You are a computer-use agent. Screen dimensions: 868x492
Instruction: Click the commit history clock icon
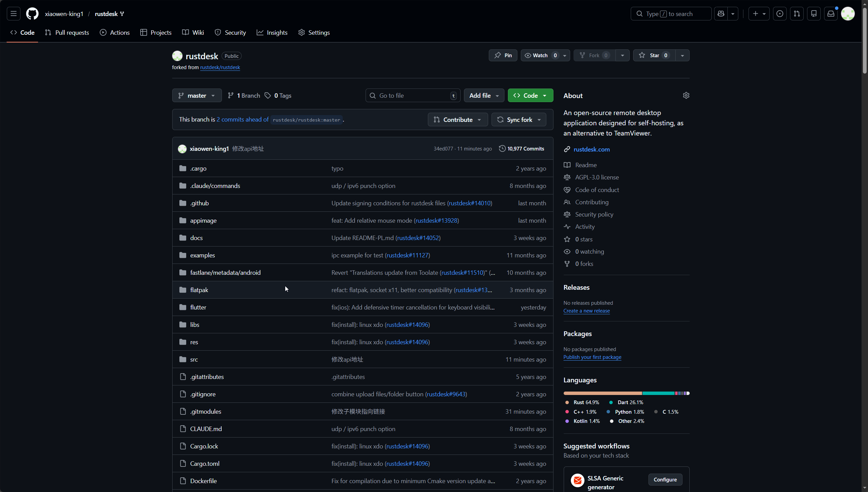coord(502,148)
